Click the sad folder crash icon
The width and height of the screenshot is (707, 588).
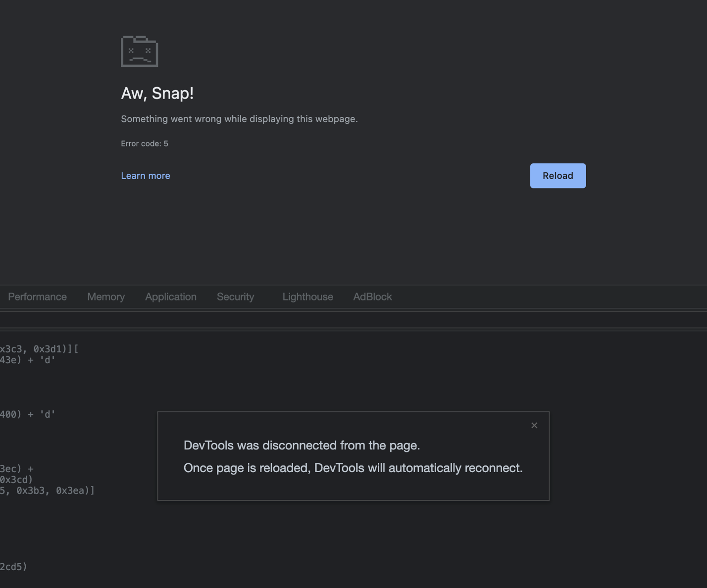[140, 51]
